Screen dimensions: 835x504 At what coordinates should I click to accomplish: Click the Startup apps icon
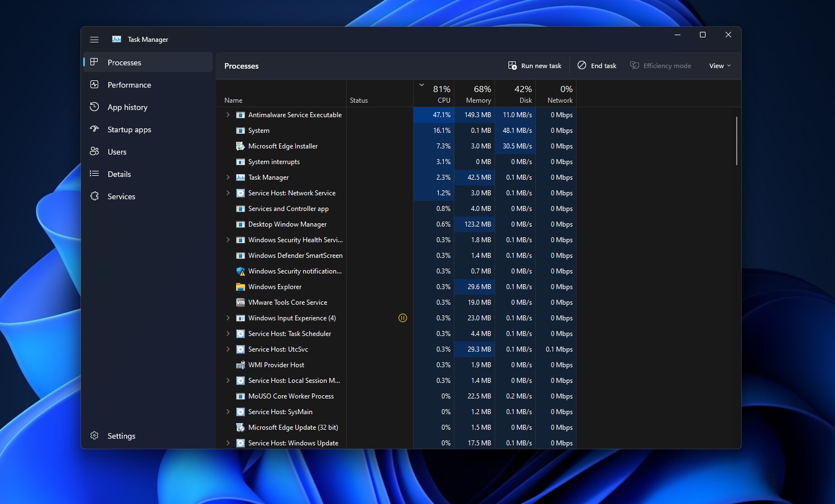[94, 129]
